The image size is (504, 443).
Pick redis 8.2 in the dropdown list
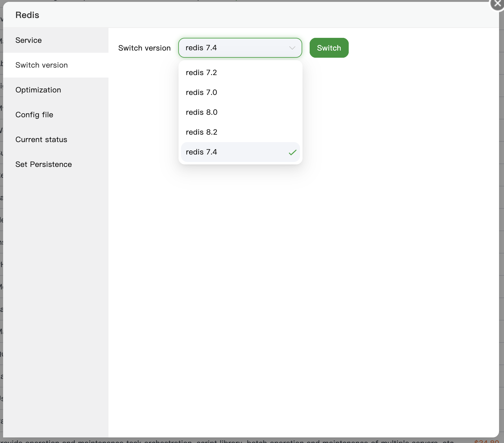[x=241, y=132]
